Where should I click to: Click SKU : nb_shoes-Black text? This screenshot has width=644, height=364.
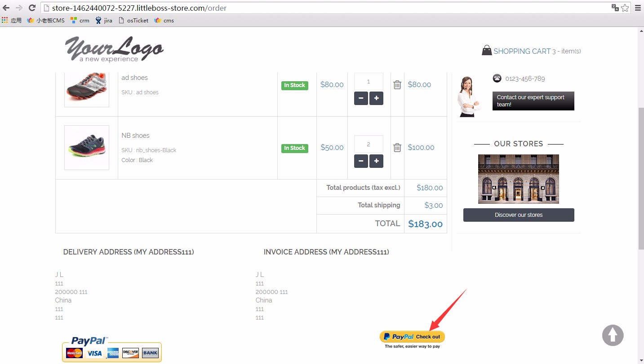coord(149,150)
